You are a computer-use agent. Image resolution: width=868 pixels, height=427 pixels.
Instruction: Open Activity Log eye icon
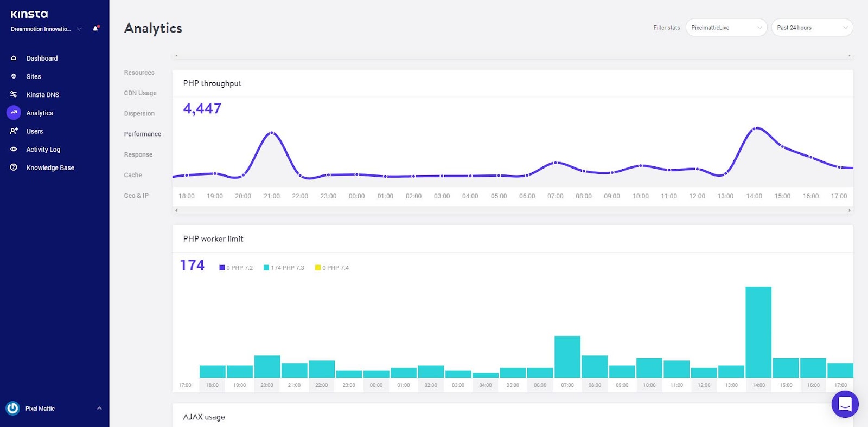(14, 149)
